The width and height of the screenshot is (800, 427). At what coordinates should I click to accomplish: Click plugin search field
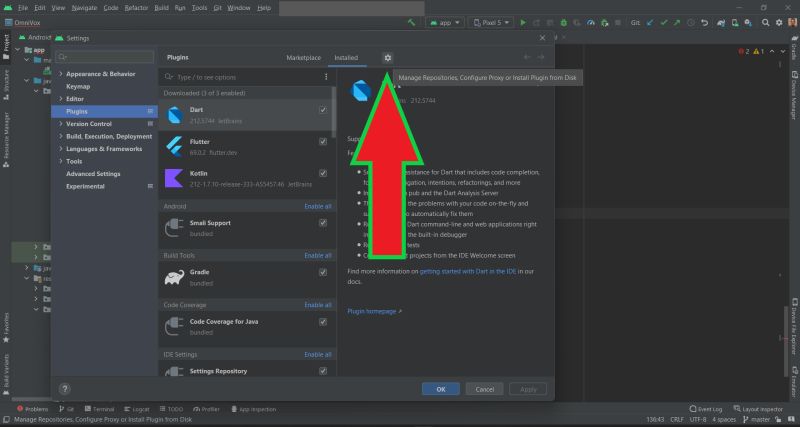(242, 77)
